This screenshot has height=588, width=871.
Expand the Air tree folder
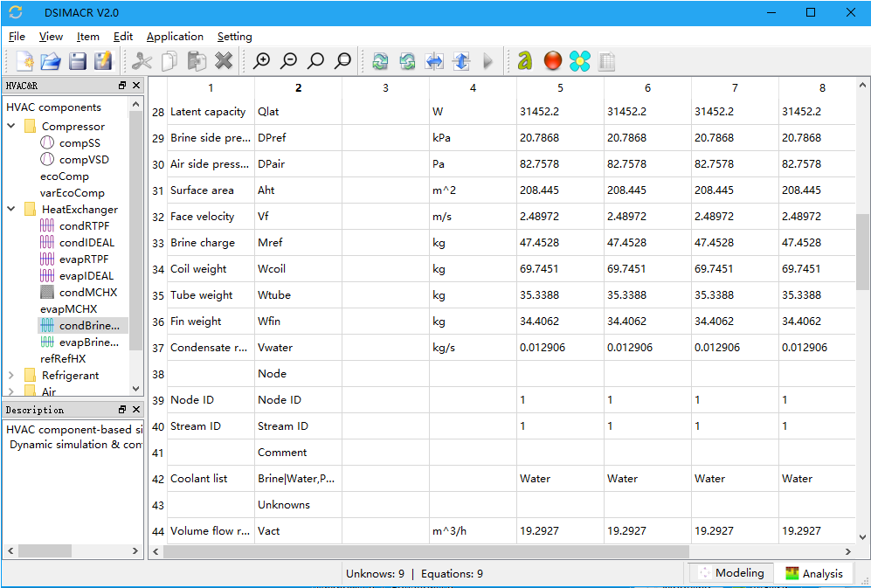point(11,391)
